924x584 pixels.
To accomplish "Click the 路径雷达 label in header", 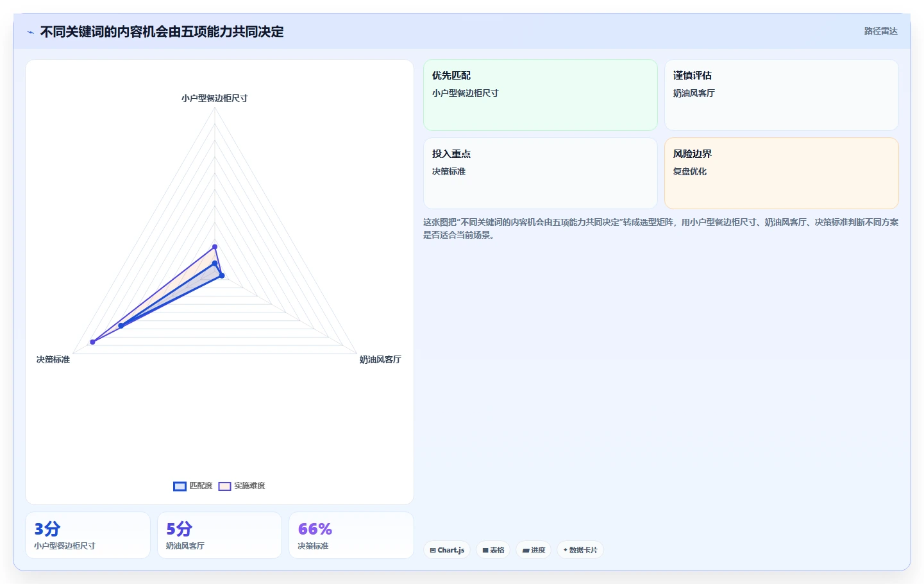I will (880, 31).
